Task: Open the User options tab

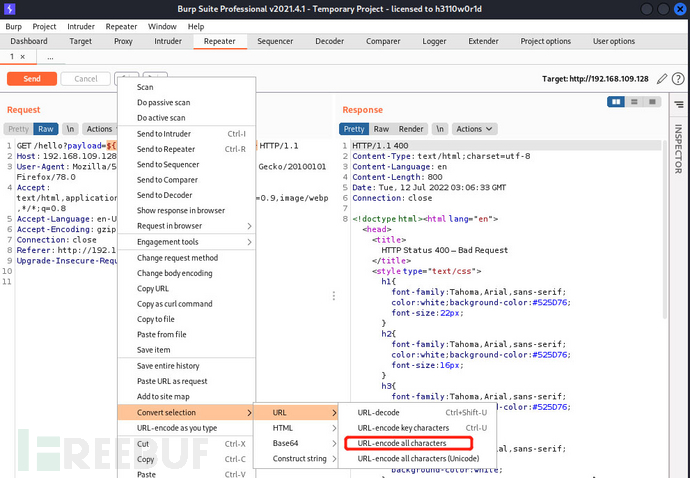Action: [x=613, y=41]
